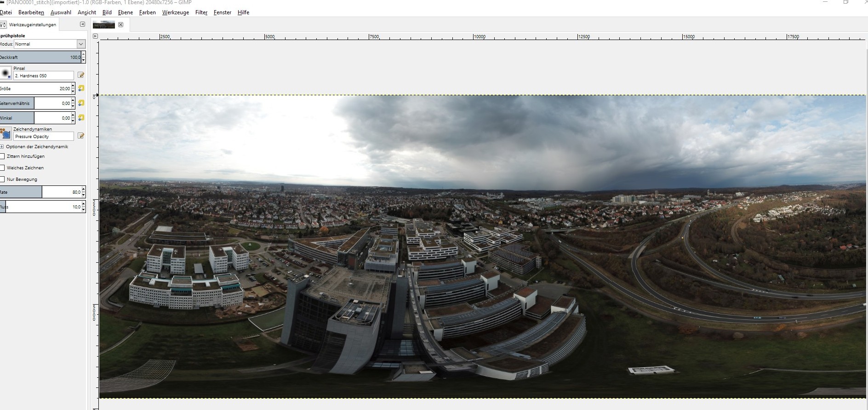Image resolution: width=868 pixels, height=410 pixels.
Task: Open the tool options panel configuration menu
Action: coord(82,24)
